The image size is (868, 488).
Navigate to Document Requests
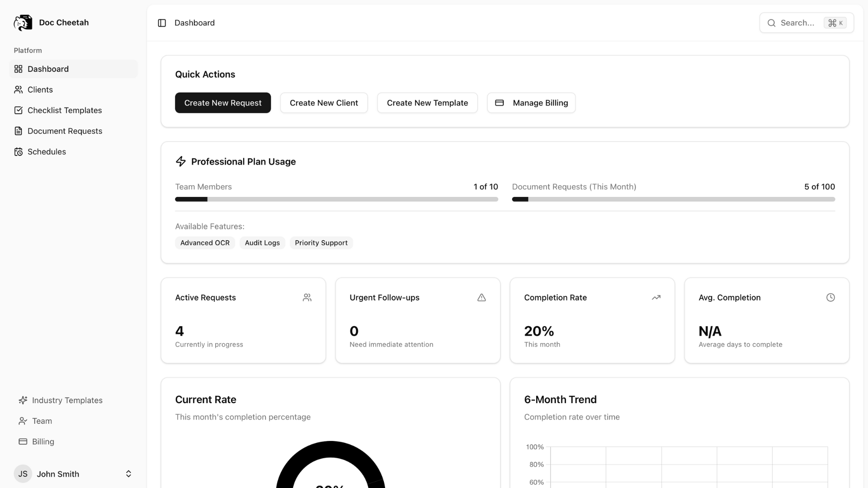coord(73,131)
